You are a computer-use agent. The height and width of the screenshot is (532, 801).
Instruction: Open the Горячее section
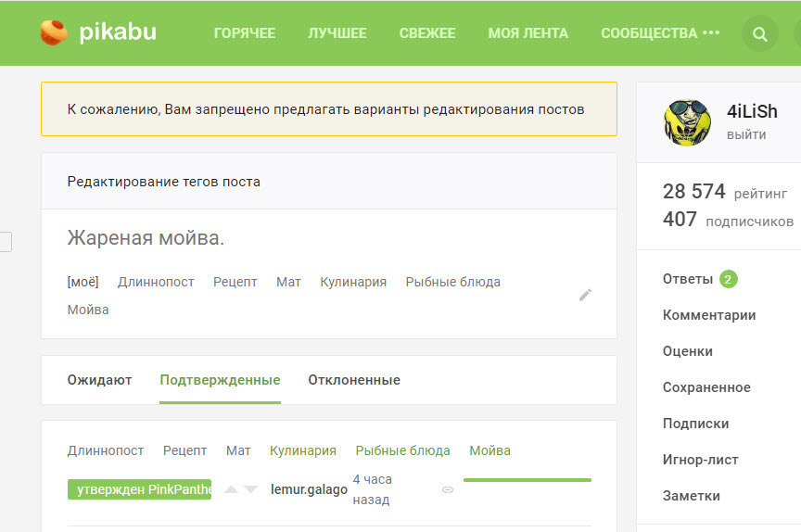coord(245,33)
